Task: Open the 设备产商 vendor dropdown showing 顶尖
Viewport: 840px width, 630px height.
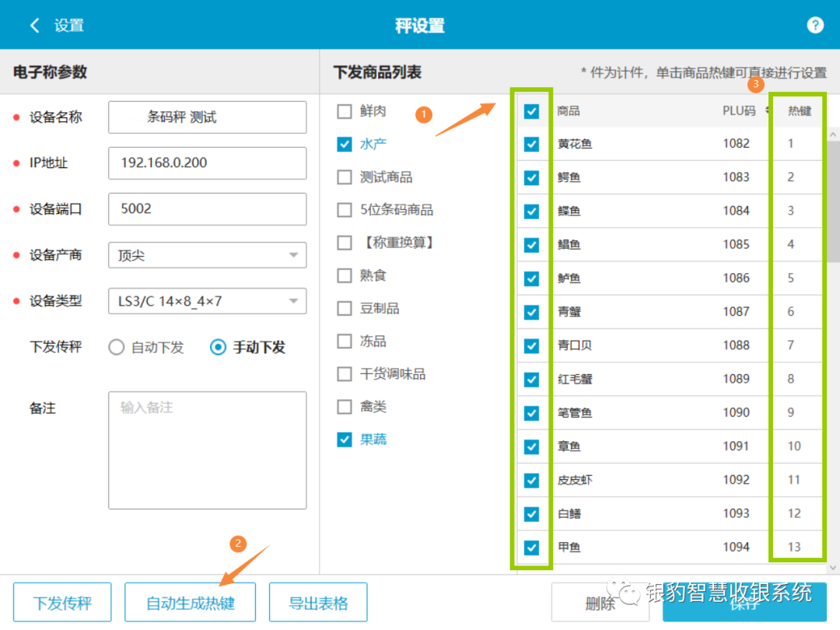Action: pos(207,255)
